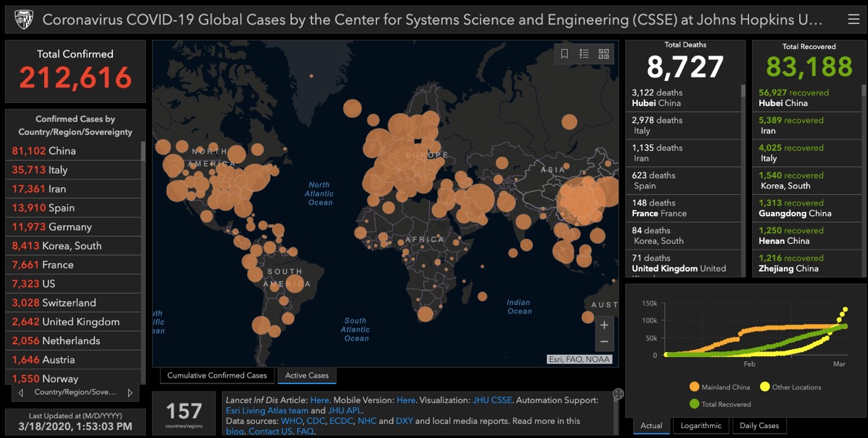868x438 pixels.
Task: Click Esri, FAO, NOAA map attribution
Action: (579, 359)
